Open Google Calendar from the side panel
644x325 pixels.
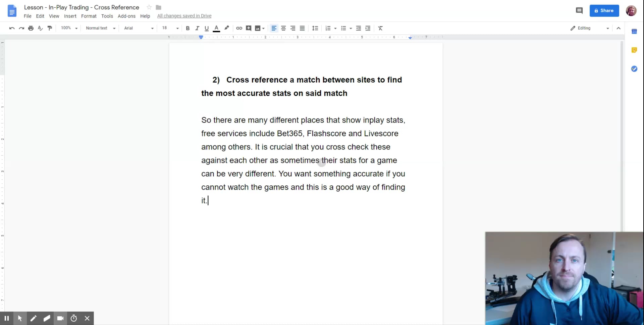[634, 32]
